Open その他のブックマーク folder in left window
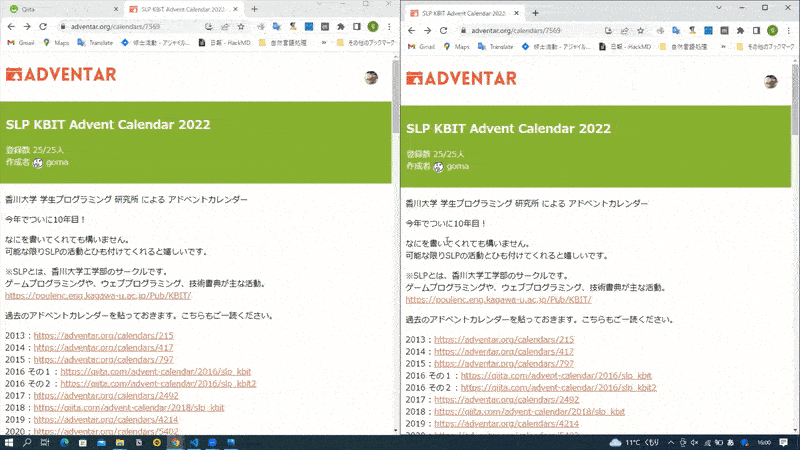Image resolution: width=800 pixels, height=450 pixels. [365, 43]
